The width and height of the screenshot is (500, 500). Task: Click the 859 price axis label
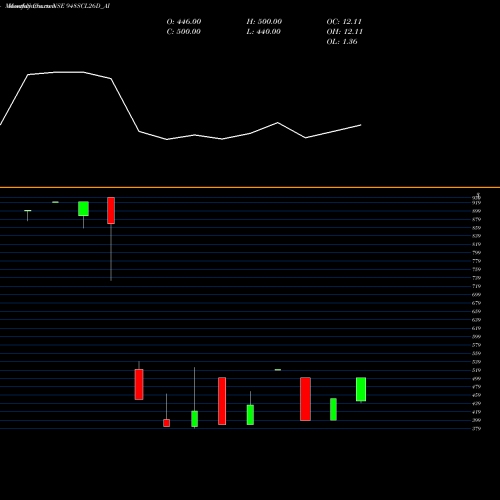point(476,228)
